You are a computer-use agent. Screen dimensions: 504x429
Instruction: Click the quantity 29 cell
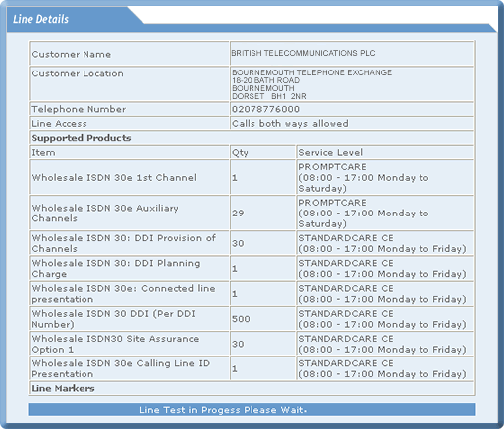262,213
